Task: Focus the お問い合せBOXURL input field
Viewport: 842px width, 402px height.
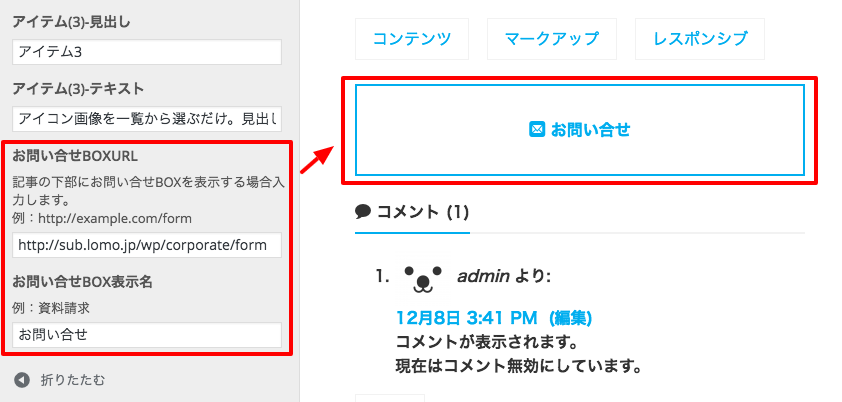Action: click(147, 245)
